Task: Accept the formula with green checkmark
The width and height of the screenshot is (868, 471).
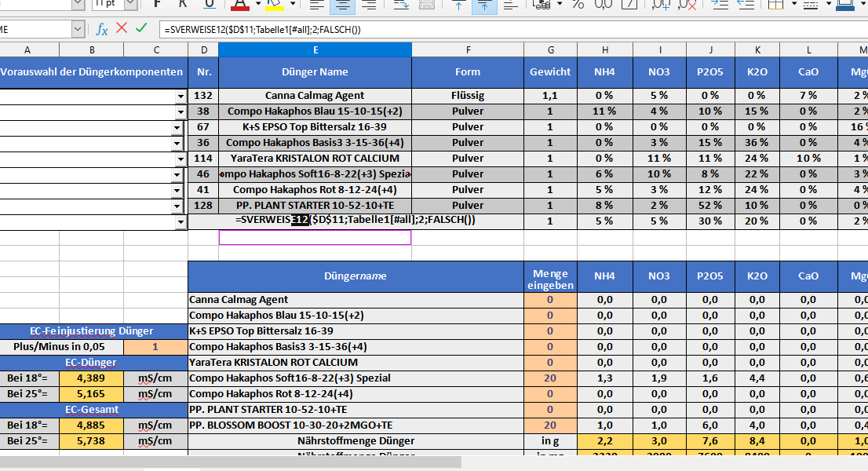Action: coord(141,29)
